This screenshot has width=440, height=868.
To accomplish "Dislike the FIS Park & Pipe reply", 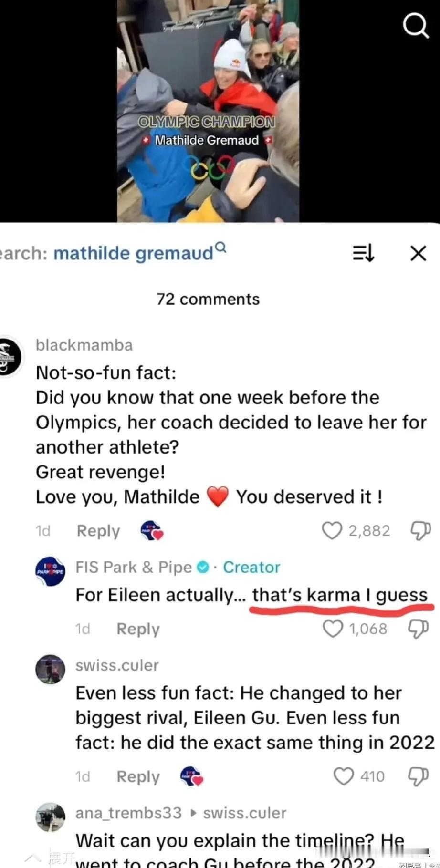I will [x=419, y=629].
